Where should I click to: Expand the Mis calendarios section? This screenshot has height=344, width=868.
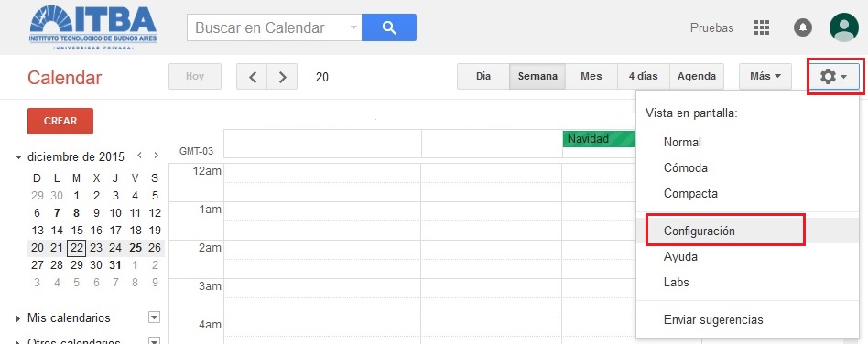[19, 318]
